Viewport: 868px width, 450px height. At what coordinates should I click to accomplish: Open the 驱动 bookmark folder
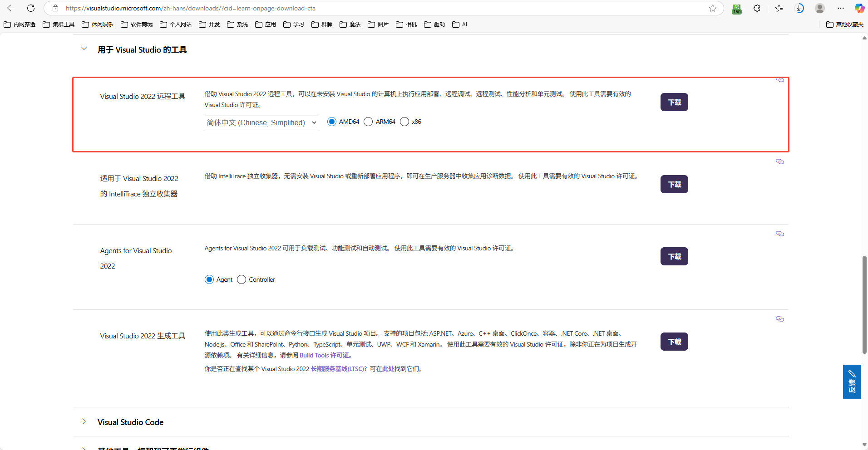(434, 24)
